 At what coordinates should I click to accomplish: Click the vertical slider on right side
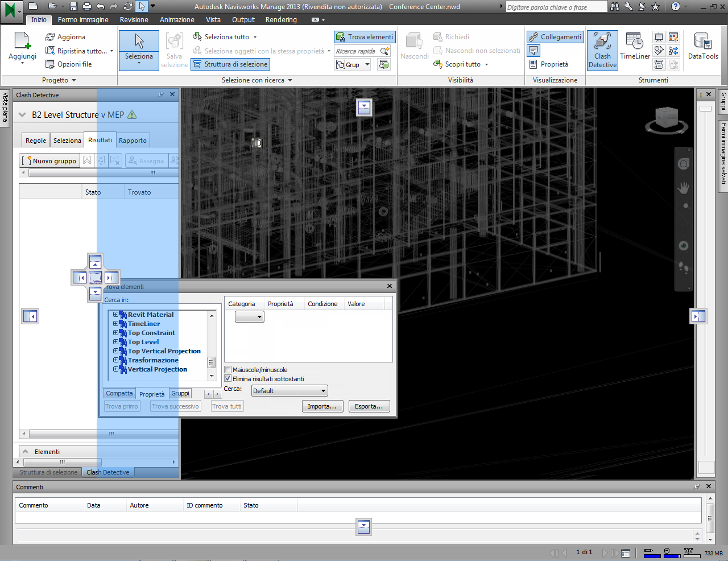(x=706, y=109)
